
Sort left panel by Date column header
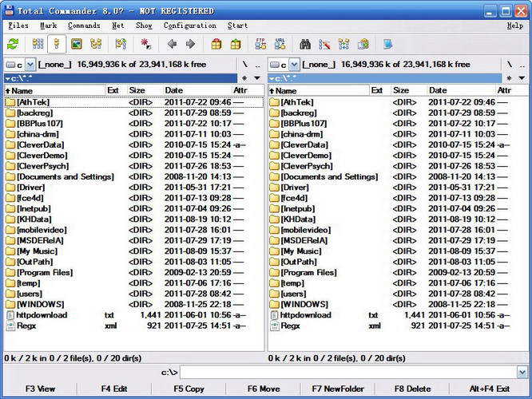pos(197,90)
